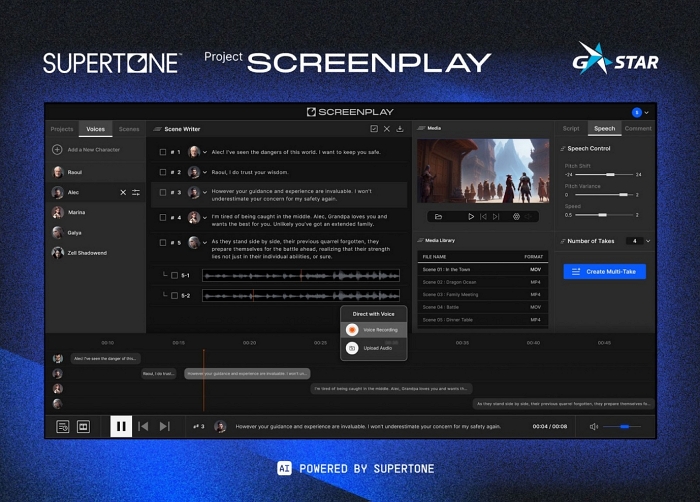Open media folder icon under video preview

coord(437,216)
